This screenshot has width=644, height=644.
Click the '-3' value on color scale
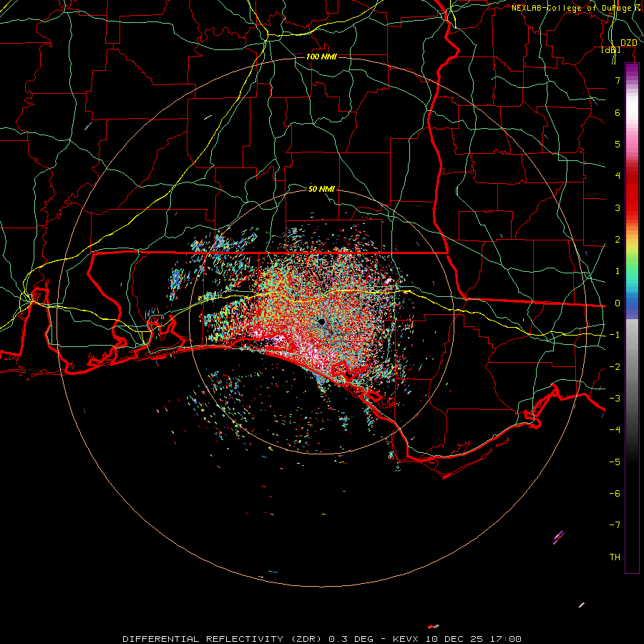pos(615,399)
